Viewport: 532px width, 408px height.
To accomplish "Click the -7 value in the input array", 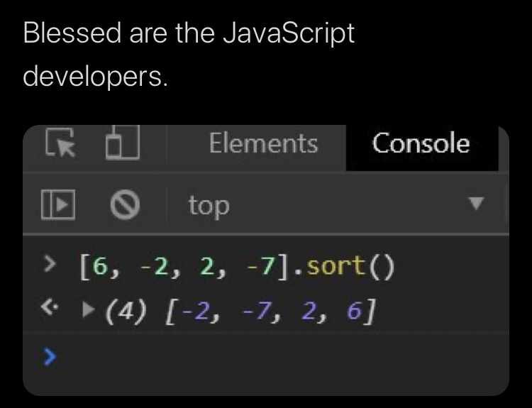I will 260,266.
